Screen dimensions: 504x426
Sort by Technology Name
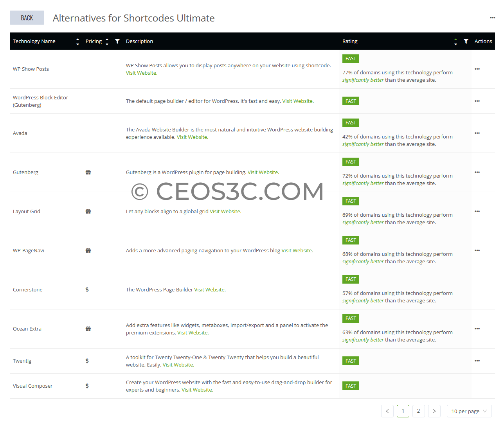point(77,41)
